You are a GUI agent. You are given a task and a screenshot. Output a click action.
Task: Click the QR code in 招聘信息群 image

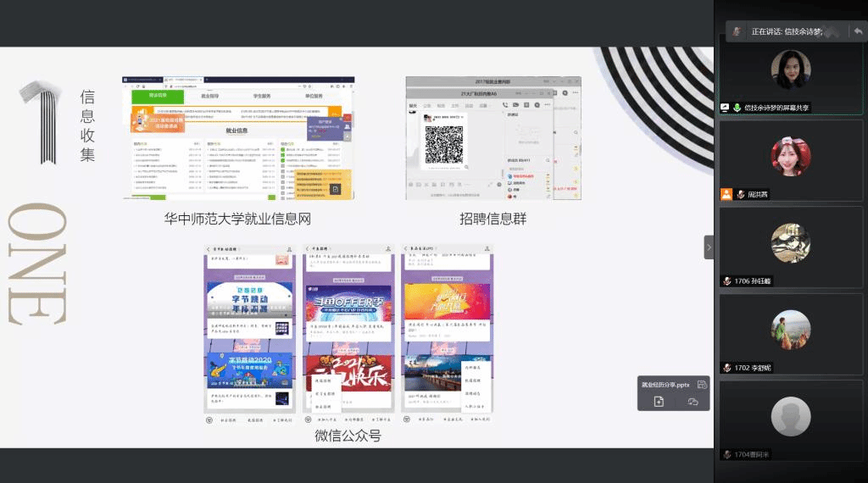[x=443, y=145]
